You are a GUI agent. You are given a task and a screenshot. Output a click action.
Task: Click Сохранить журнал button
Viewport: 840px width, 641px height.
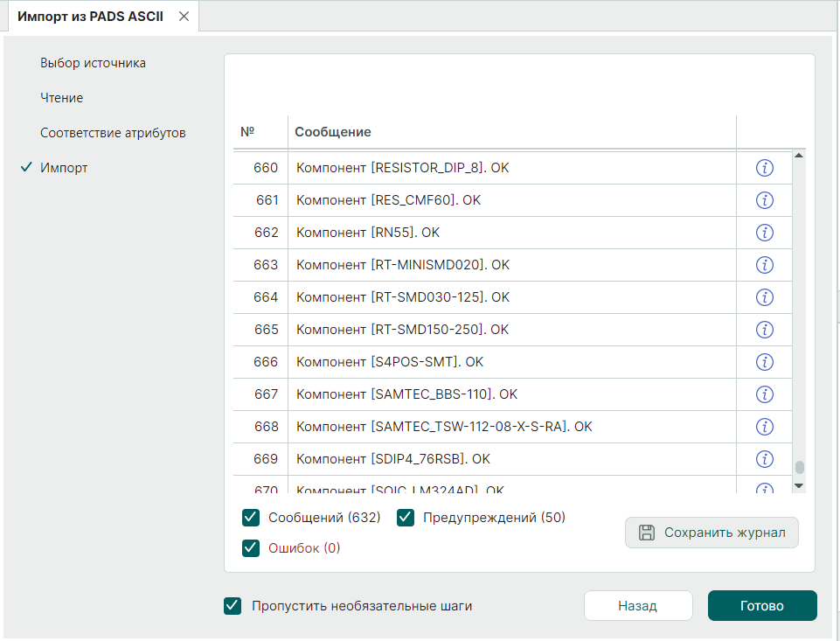(712, 533)
